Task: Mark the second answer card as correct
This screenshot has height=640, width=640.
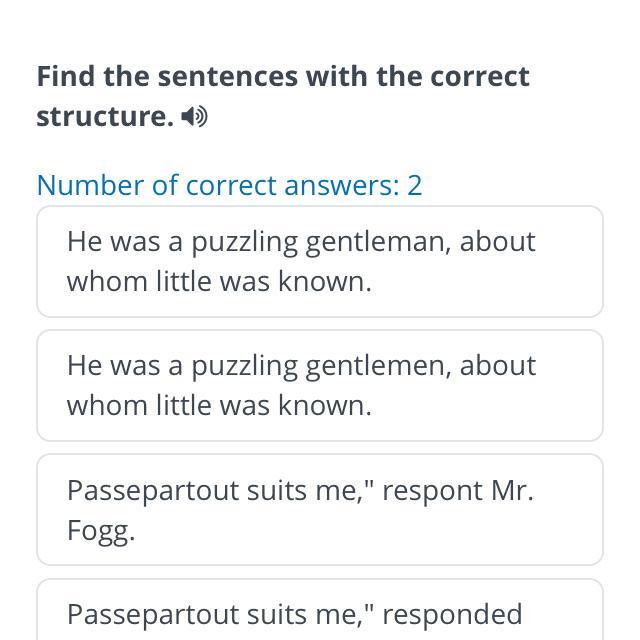Action: [x=320, y=385]
